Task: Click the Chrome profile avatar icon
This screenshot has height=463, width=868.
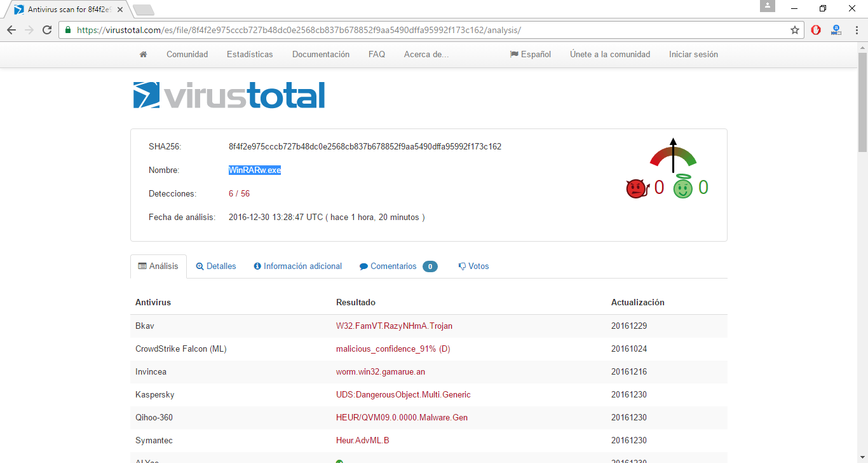Action: (x=768, y=6)
